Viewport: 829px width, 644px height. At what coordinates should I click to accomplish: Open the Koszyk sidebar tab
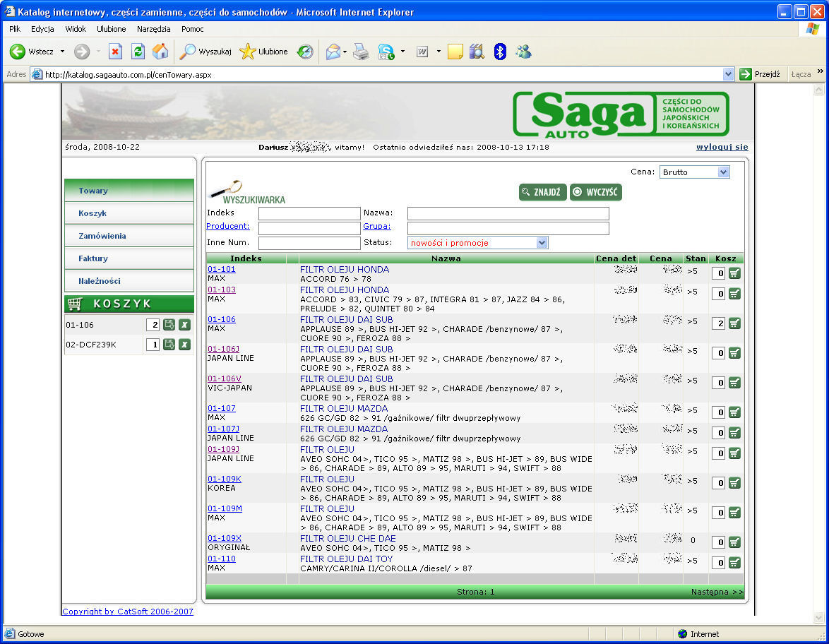129,213
